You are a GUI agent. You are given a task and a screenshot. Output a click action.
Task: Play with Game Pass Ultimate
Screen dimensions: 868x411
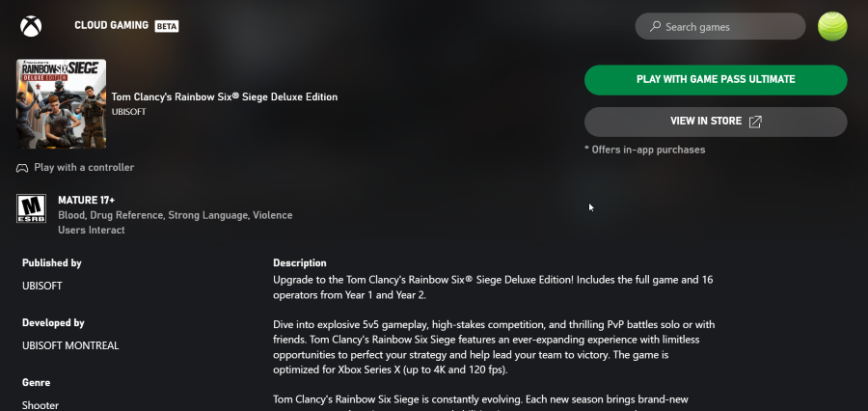716,80
